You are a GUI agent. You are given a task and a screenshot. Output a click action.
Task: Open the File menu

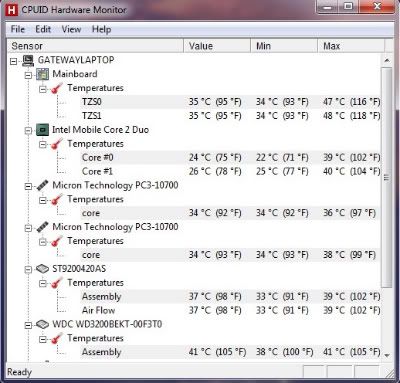18,29
